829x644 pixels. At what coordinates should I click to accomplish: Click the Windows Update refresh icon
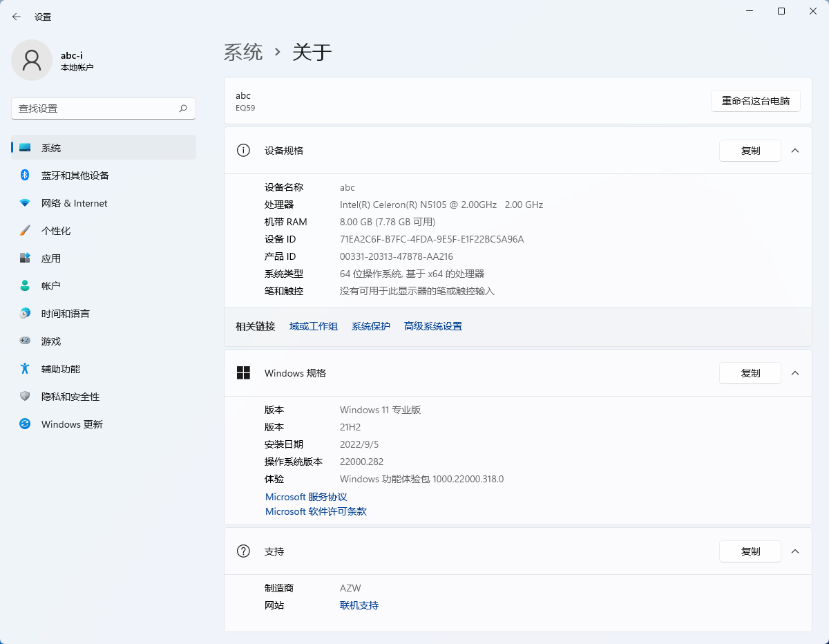click(25, 424)
